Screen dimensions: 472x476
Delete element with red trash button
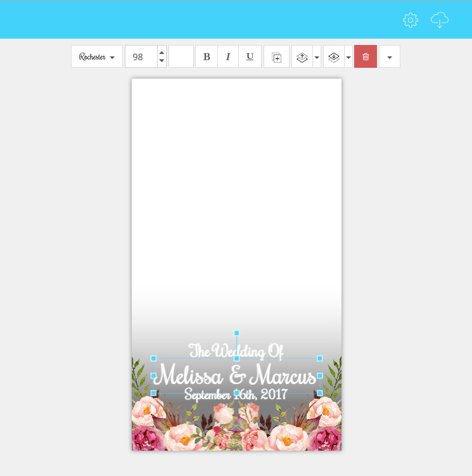tap(366, 57)
